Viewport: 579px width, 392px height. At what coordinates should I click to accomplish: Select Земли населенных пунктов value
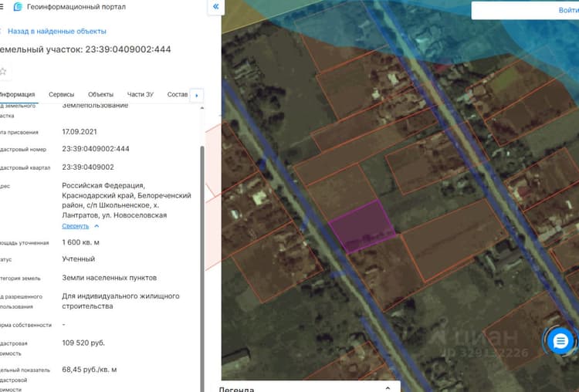click(110, 278)
